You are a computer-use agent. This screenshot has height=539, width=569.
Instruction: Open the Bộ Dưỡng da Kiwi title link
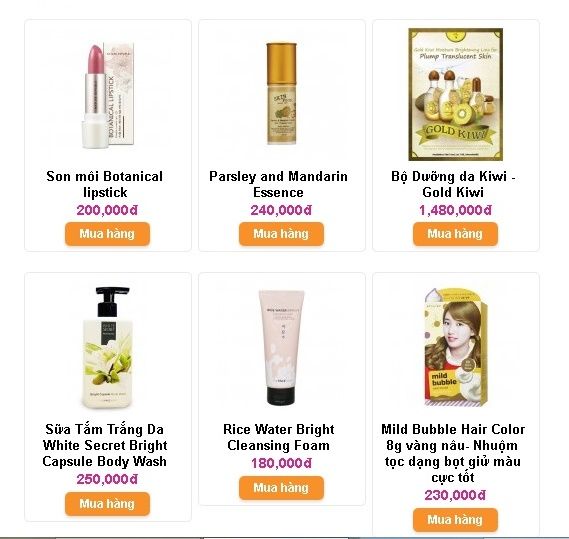click(x=453, y=184)
